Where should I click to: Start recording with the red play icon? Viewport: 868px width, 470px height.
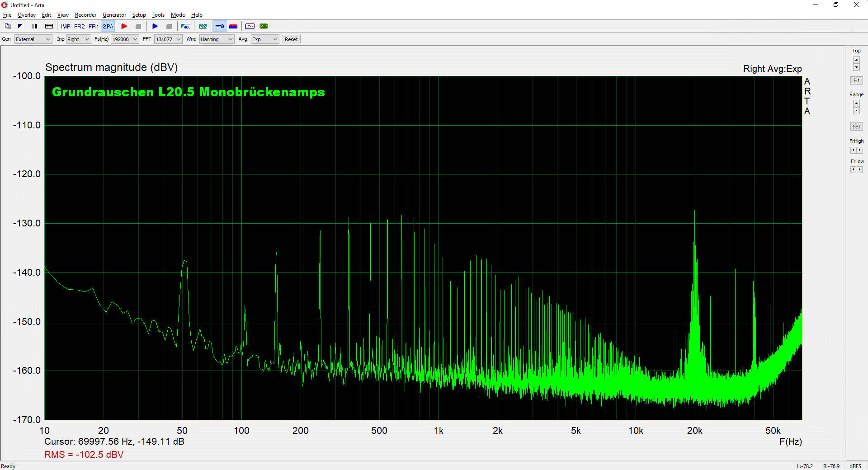(124, 26)
